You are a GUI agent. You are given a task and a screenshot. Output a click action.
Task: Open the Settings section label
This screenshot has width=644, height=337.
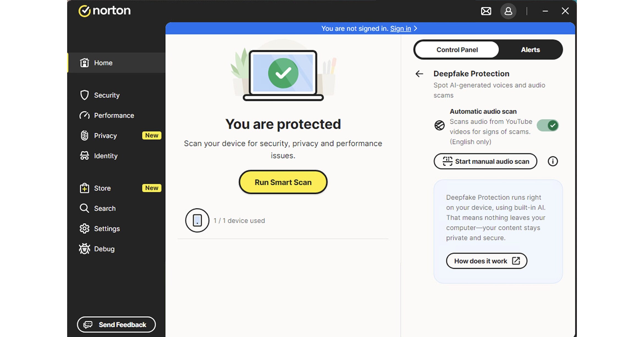pyautogui.click(x=107, y=229)
